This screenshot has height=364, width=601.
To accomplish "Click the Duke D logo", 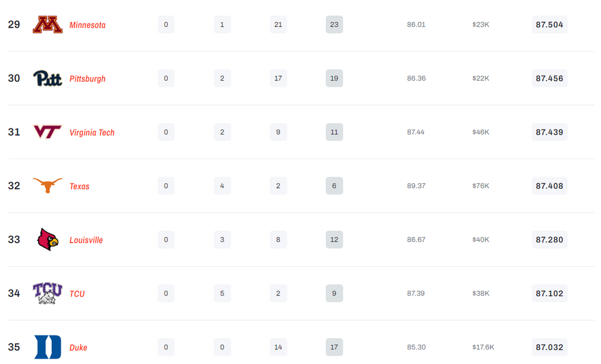I will pyautogui.click(x=47, y=347).
